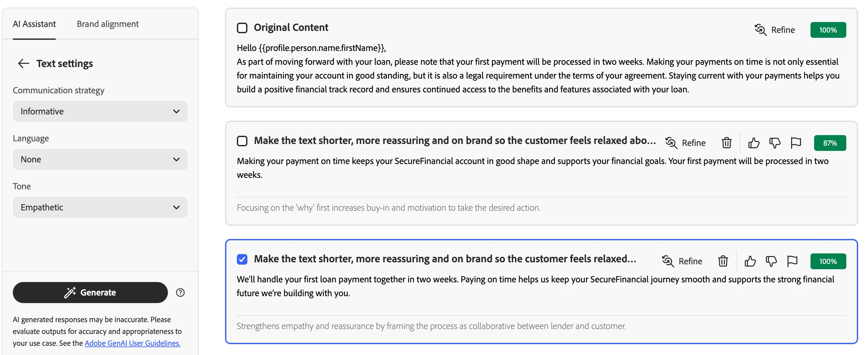Uncheck the selected third variation checkbox
Image resolution: width=868 pixels, height=355 pixels.
(x=242, y=259)
